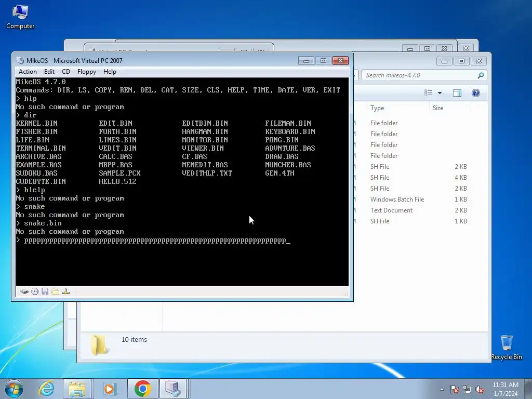Screen dimensions: 532x399
Task: Expand the view options dropdown arrow
Action: [440, 93]
